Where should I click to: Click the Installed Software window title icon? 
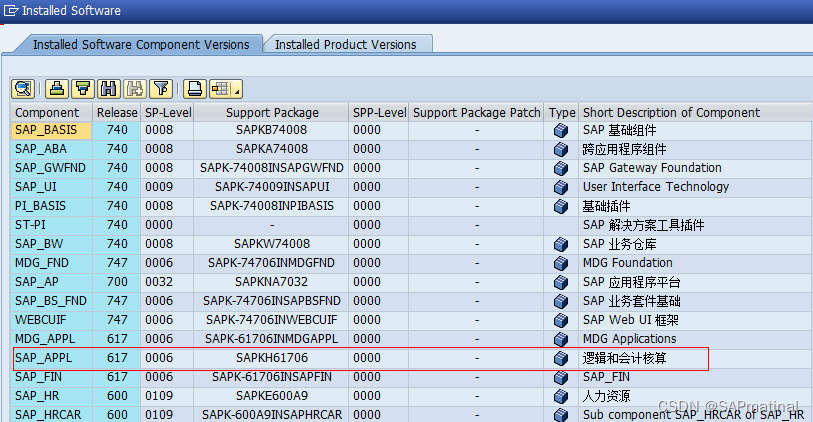[x=11, y=10]
